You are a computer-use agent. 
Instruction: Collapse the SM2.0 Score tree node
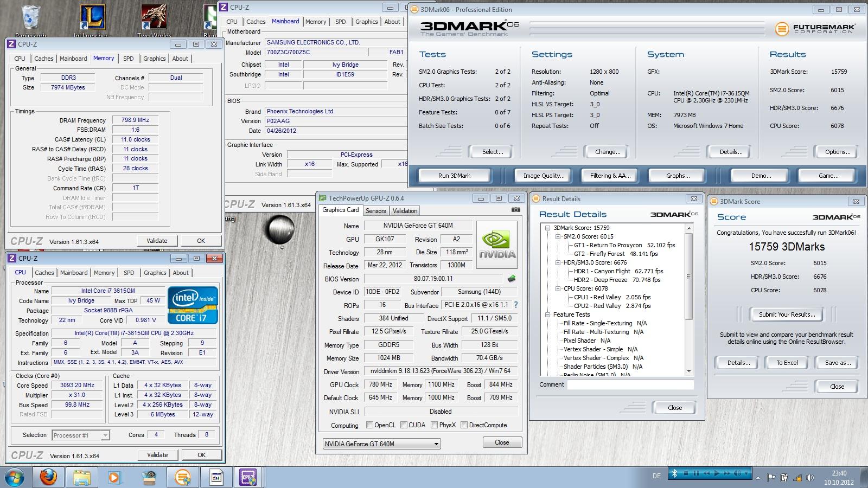point(558,236)
